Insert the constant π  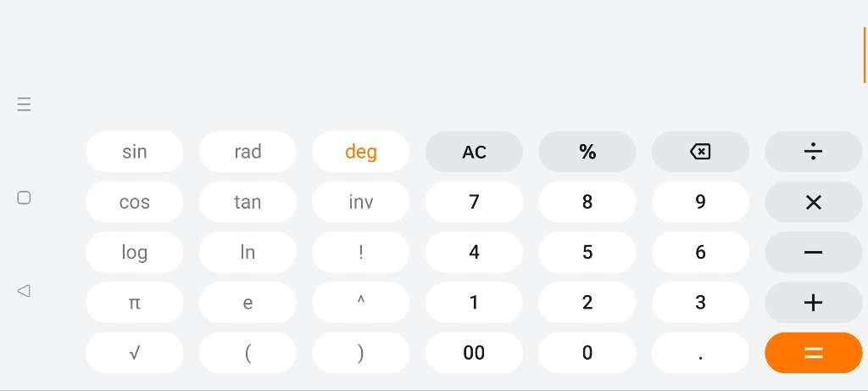pos(135,303)
